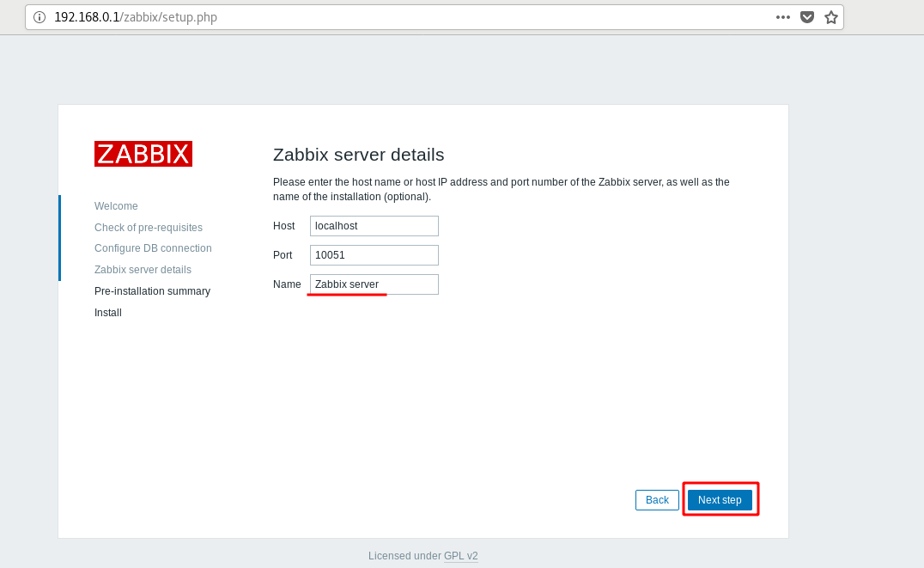This screenshot has height=568, width=924.
Task: Select Check of pre-requisites step
Action: [149, 227]
